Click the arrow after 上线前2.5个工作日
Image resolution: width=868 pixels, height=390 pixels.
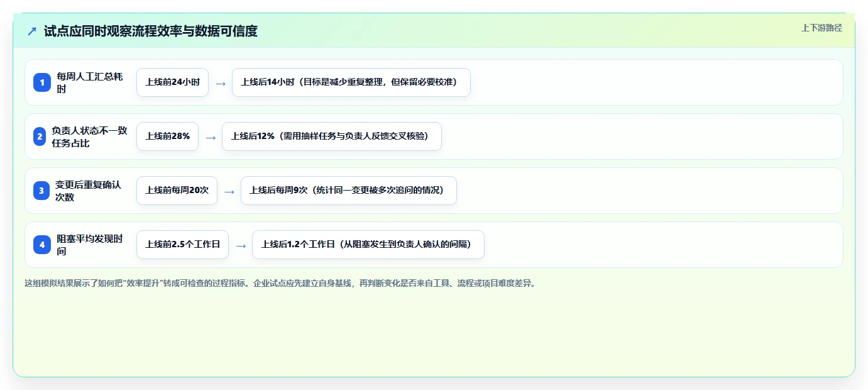[x=241, y=245]
